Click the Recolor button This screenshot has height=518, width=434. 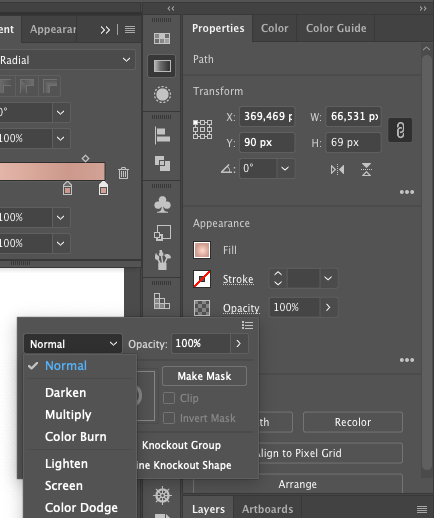pyautogui.click(x=353, y=422)
